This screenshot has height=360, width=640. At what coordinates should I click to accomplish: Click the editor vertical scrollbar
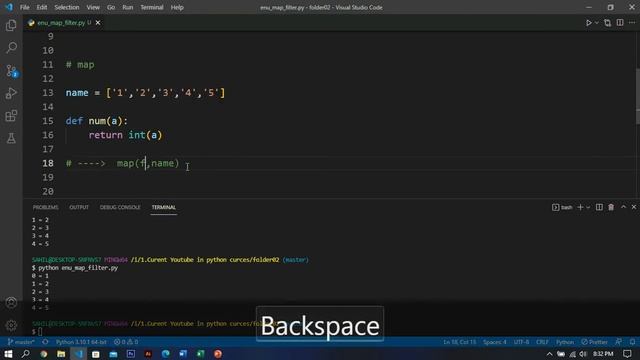click(637, 96)
